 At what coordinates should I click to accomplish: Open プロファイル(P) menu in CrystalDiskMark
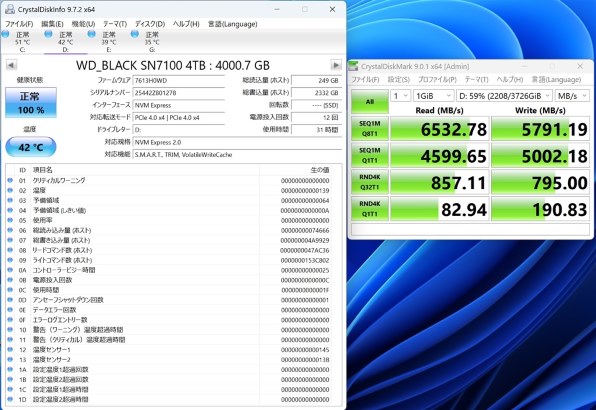[437, 79]
